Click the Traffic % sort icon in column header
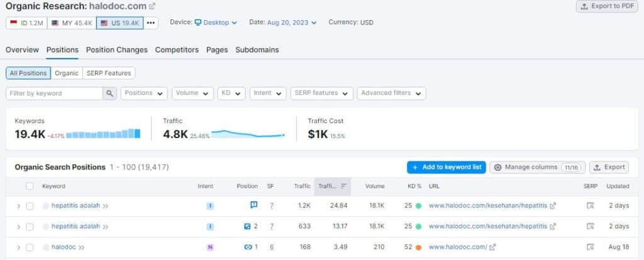Screen dimensions: 644x260 [x=344, y=186]
